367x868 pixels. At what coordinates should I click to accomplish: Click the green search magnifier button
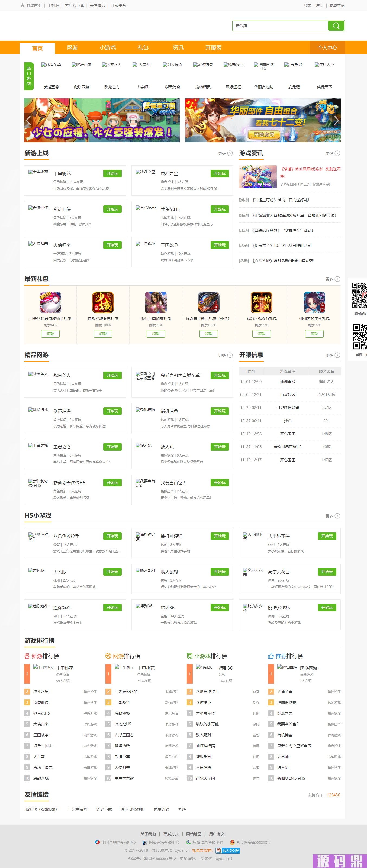tap(336, 26)
